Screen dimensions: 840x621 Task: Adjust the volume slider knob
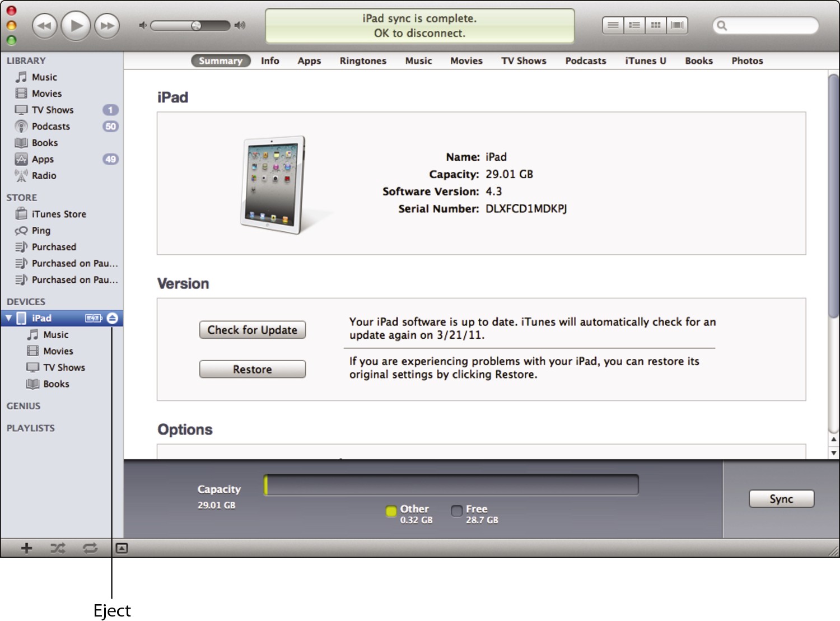[196, 26]
